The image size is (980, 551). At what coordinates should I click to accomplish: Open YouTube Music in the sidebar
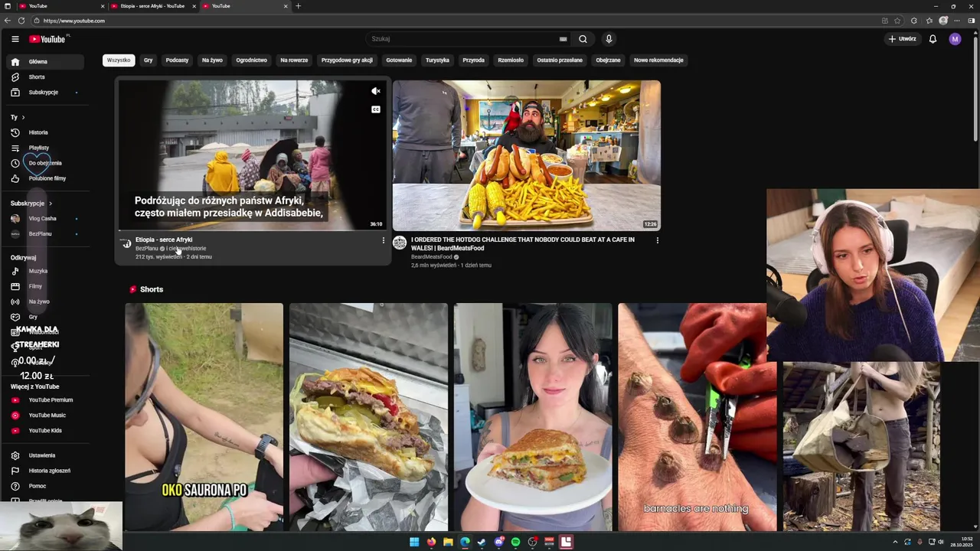point(46,415)
